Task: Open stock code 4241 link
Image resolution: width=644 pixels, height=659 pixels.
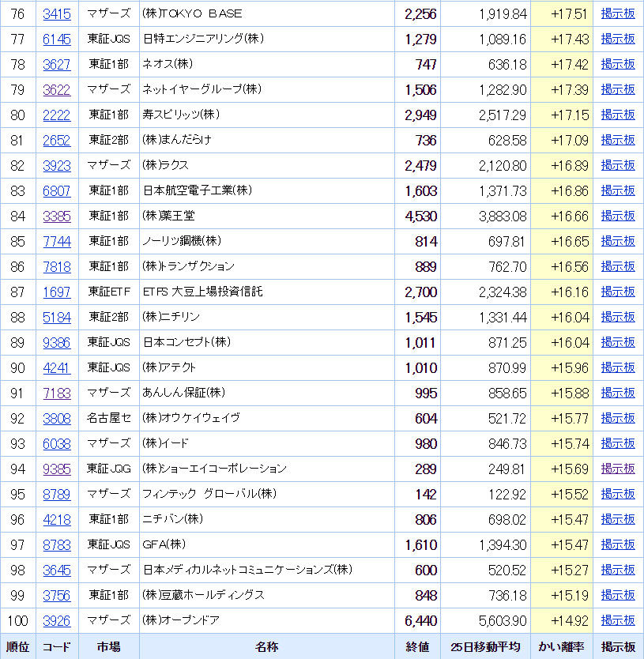Action: click(x=57, y=367)
